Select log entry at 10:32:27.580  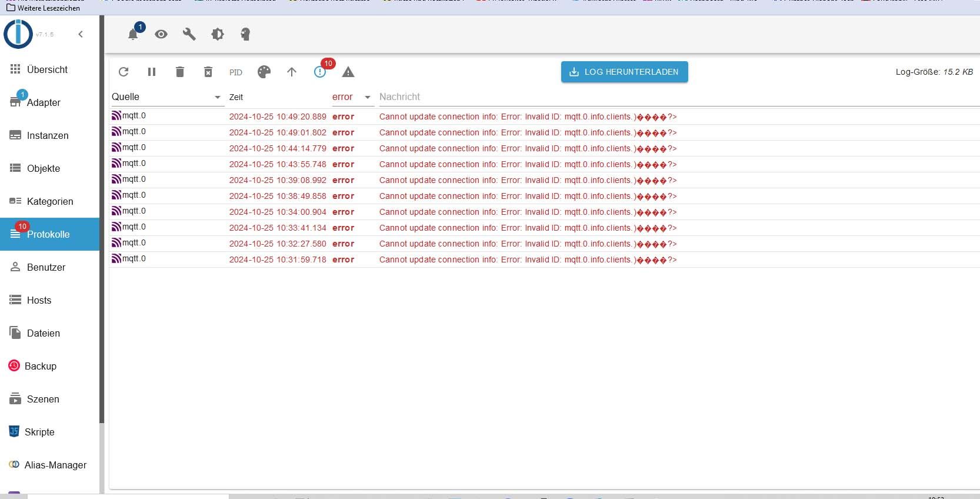[x=544, y=244]
